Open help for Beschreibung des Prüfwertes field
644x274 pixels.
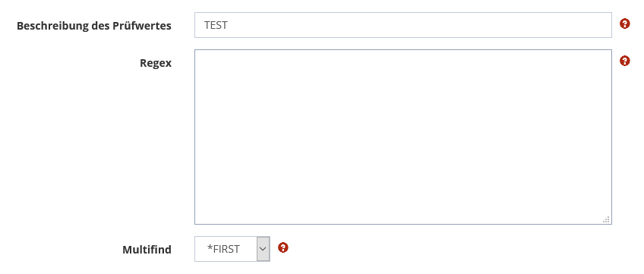pos(624,24)
